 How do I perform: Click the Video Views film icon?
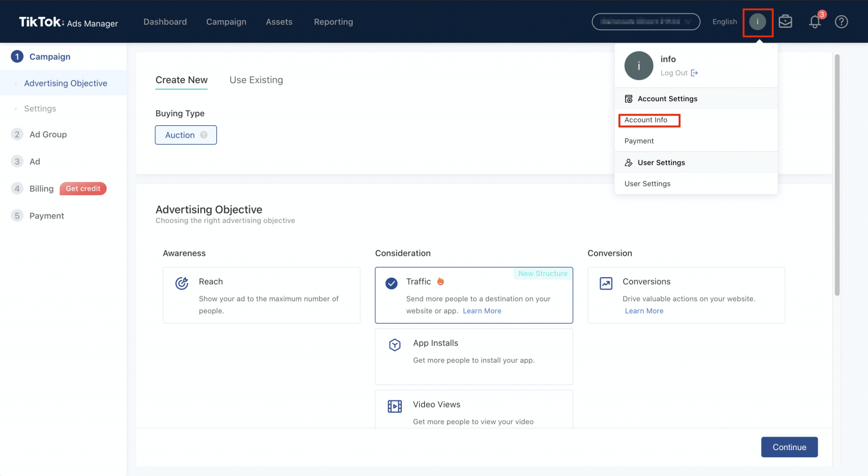[394, 406]
